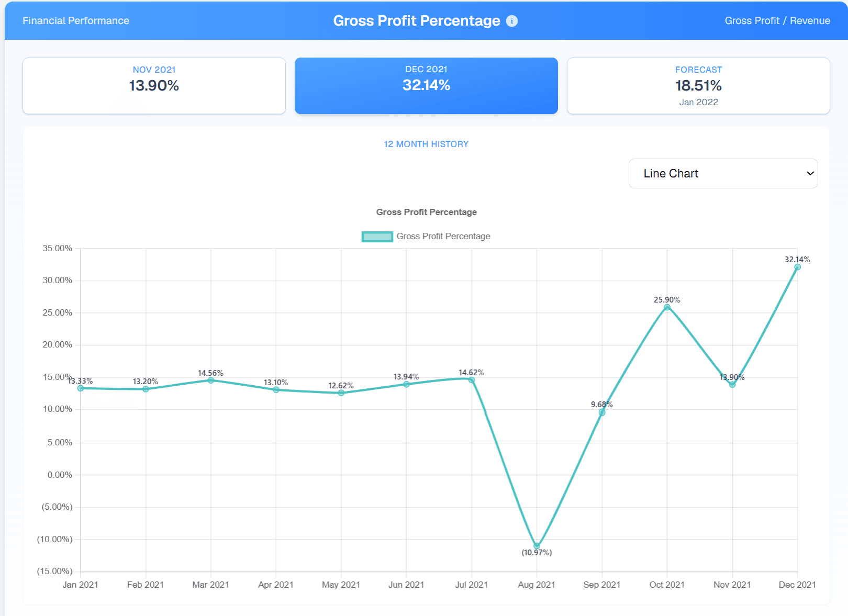848x616 pixels.
Task: Click the Sep 2021 data point 9.68%
Action: tap(602, 412)
